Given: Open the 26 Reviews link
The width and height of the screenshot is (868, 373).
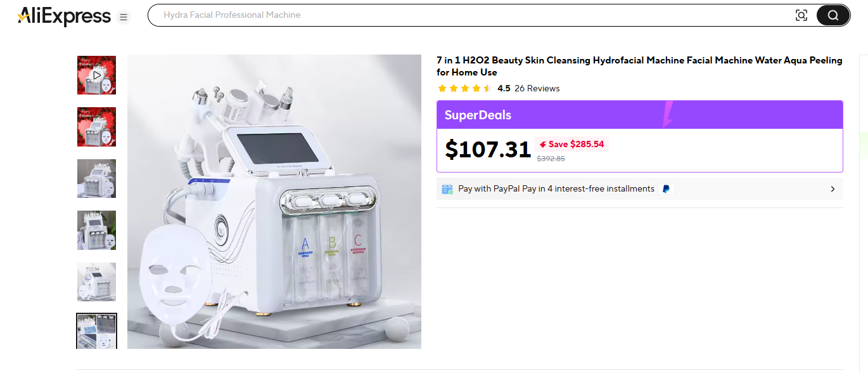Looking at the screenshot, I should tap(537, 89).
